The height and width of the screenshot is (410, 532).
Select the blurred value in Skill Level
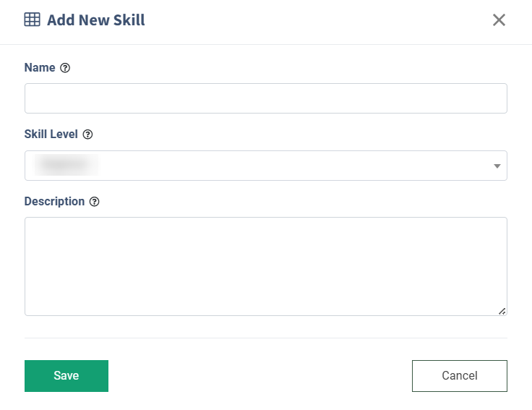[x=64, y=166]
